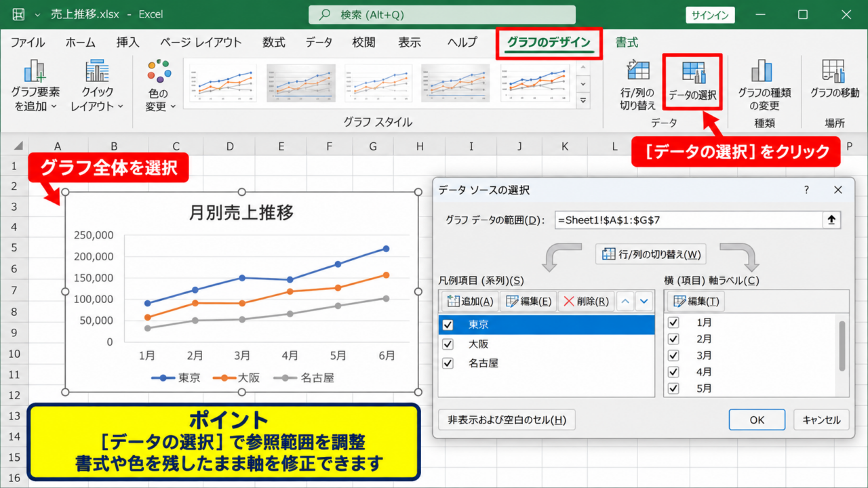Open the Chart Design (グラフのデザイン) tab
This screenshot has width=868, height=488.
549,42
